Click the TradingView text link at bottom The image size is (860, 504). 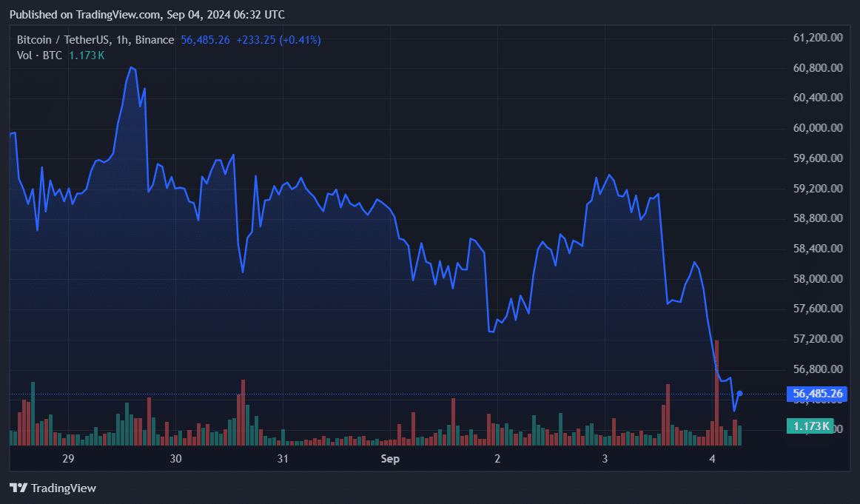point(63,488)
